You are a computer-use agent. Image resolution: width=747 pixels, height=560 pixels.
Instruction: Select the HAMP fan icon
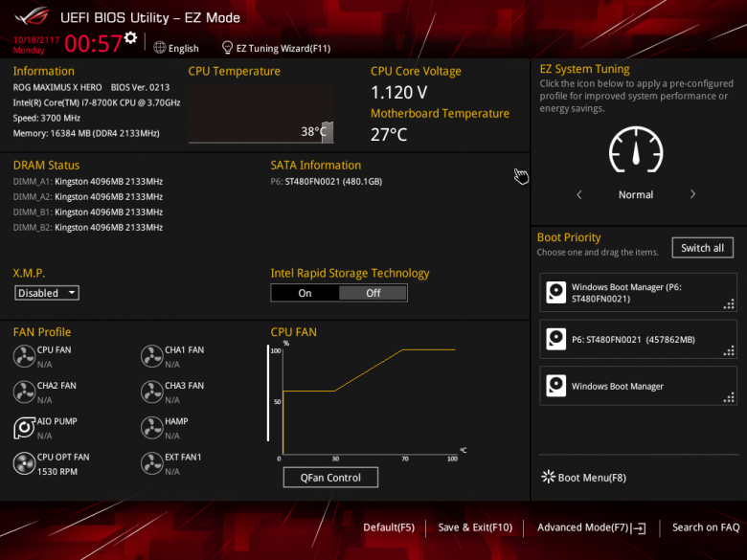152,428
